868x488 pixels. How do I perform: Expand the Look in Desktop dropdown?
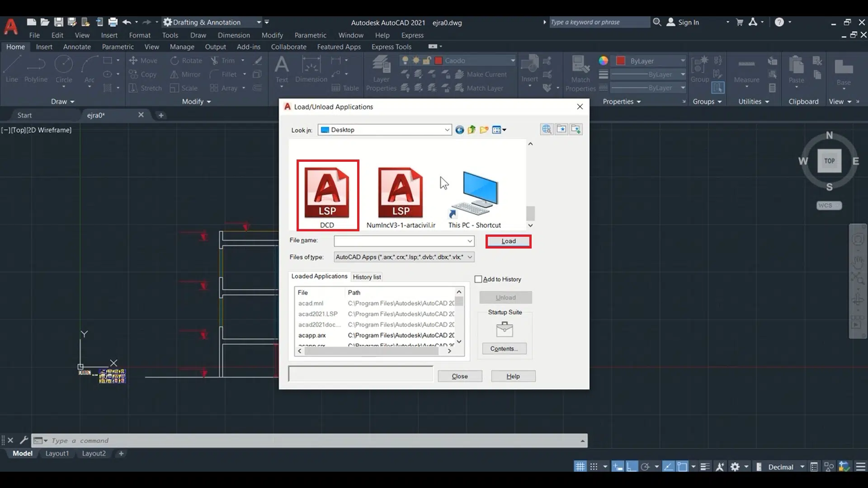coord(447,130)
